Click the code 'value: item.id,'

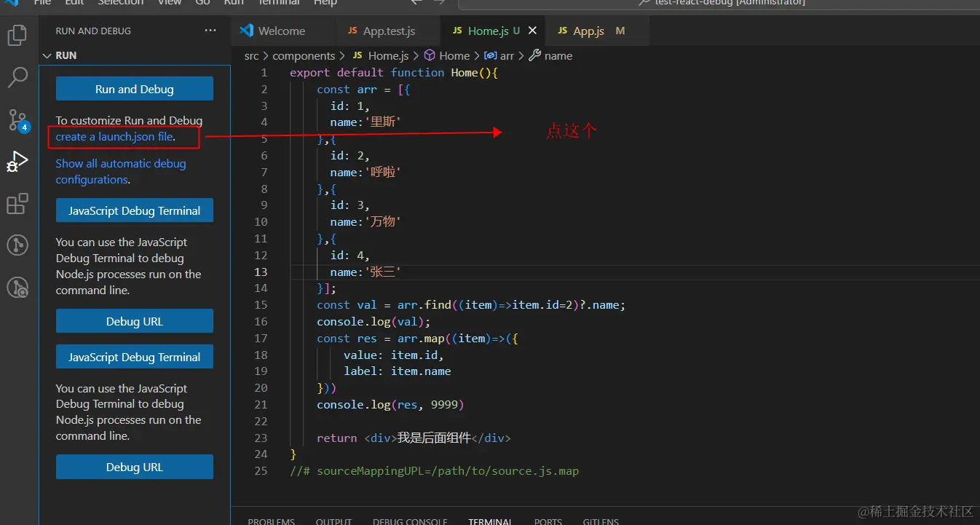[394, 355]
